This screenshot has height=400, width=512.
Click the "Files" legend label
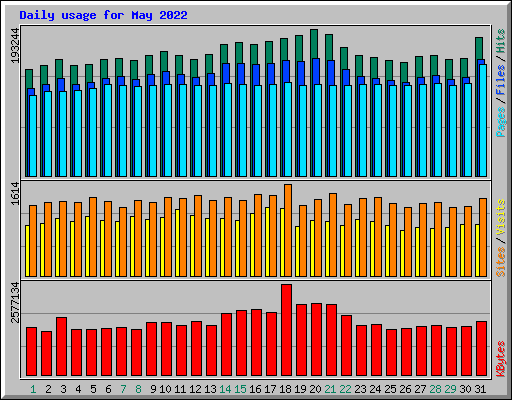click(x=501, y=79)
